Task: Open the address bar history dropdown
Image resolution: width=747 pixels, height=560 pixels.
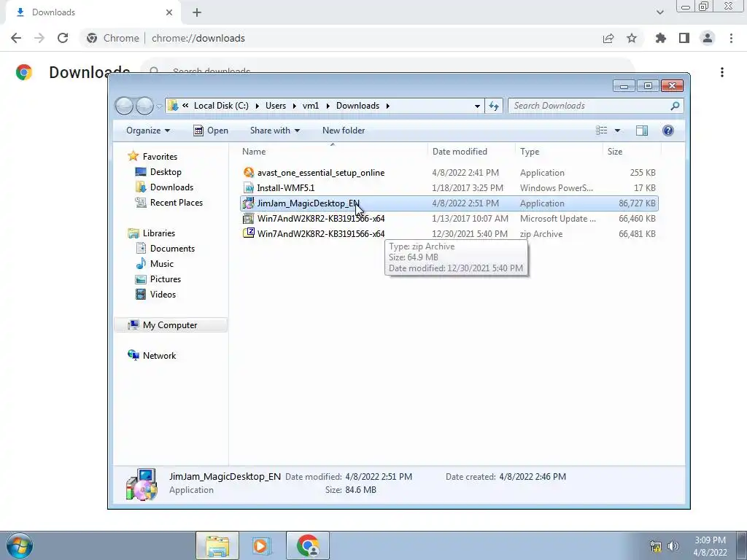Action: click(x=477, y=106)
